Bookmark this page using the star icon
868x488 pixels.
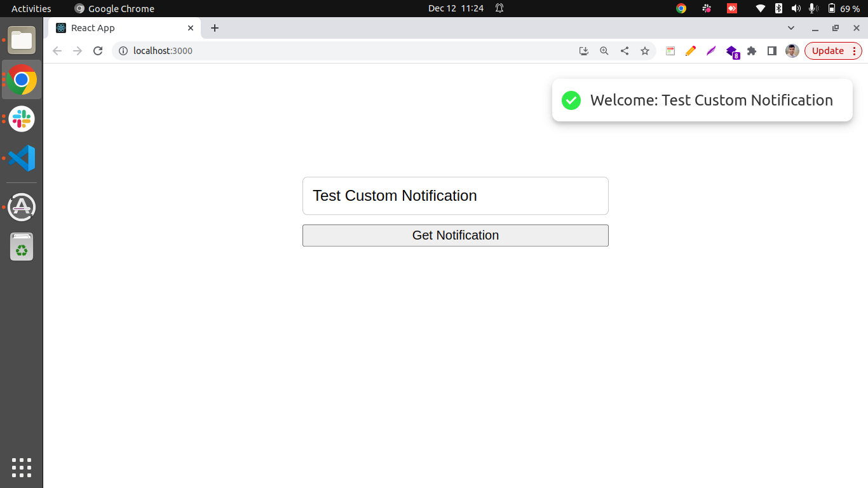coord(645,51)
